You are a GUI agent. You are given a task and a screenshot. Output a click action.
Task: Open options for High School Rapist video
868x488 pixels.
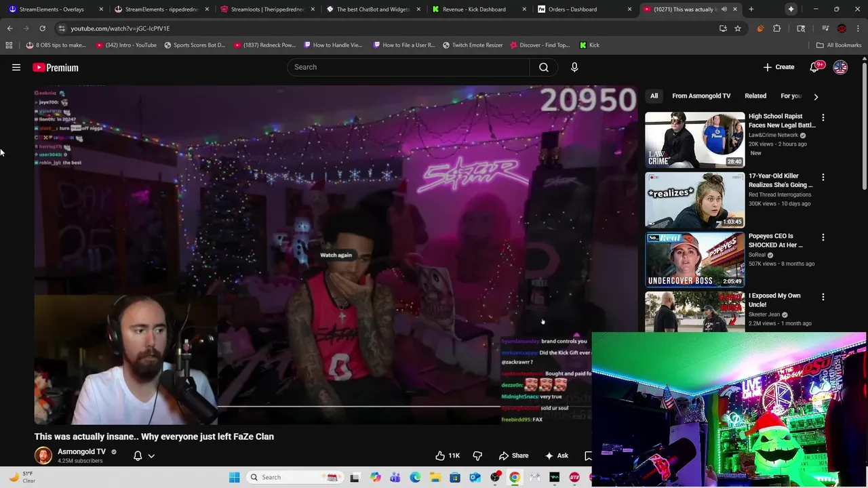click(823, 117)
